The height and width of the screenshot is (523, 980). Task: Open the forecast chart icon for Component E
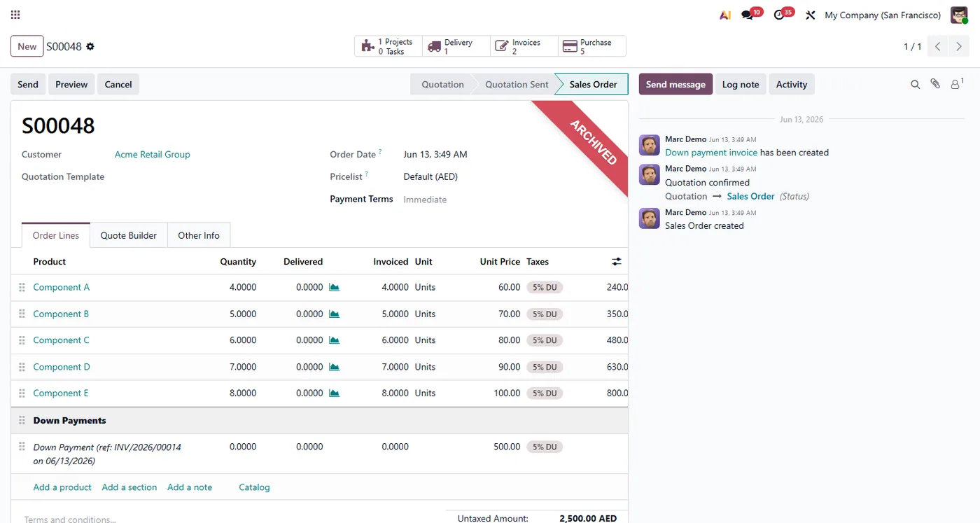335,393
